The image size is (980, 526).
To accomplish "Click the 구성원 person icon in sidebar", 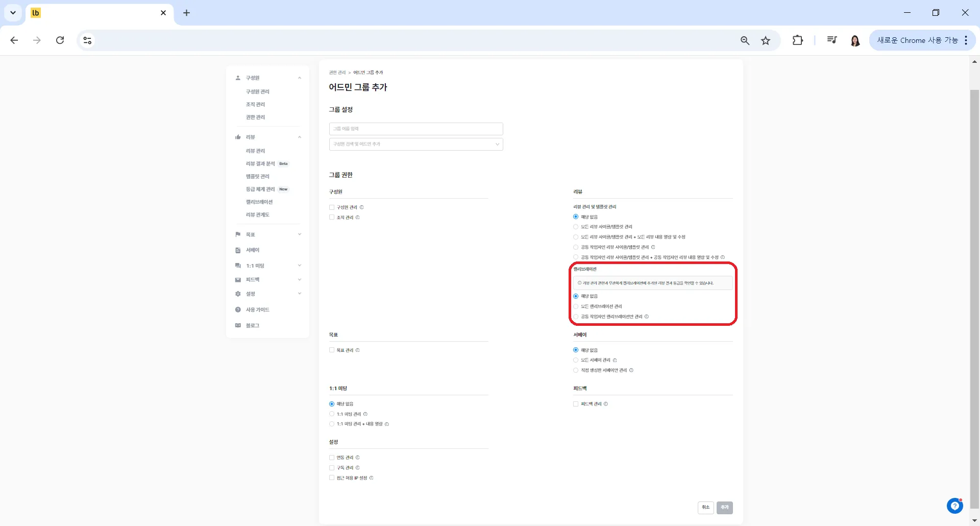I will coord(238,78).
